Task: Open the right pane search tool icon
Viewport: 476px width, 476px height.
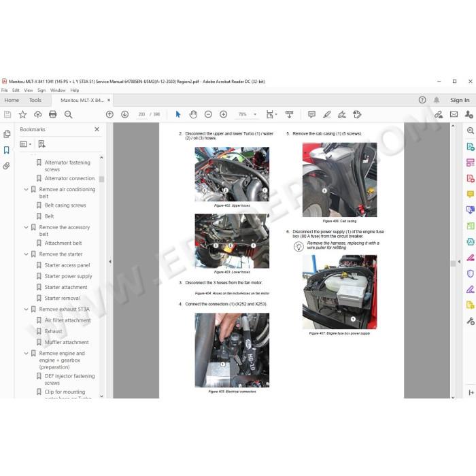Action: coord(471,131)
